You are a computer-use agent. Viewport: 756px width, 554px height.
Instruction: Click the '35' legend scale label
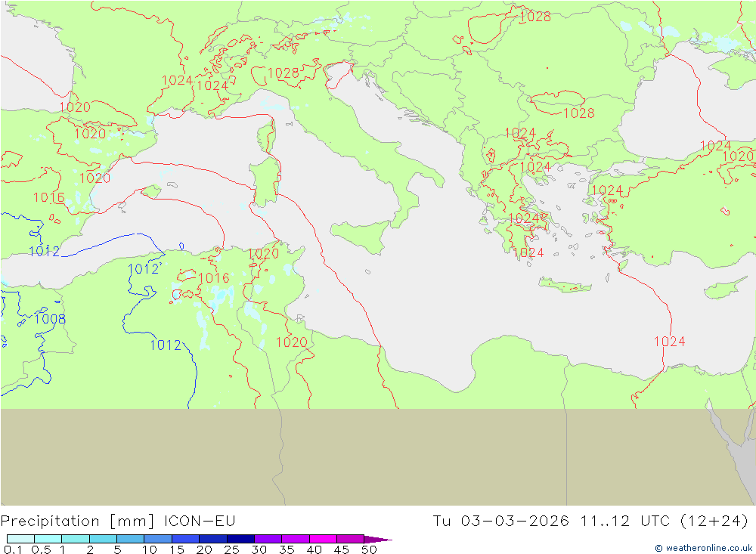click(x=287, y=549)
